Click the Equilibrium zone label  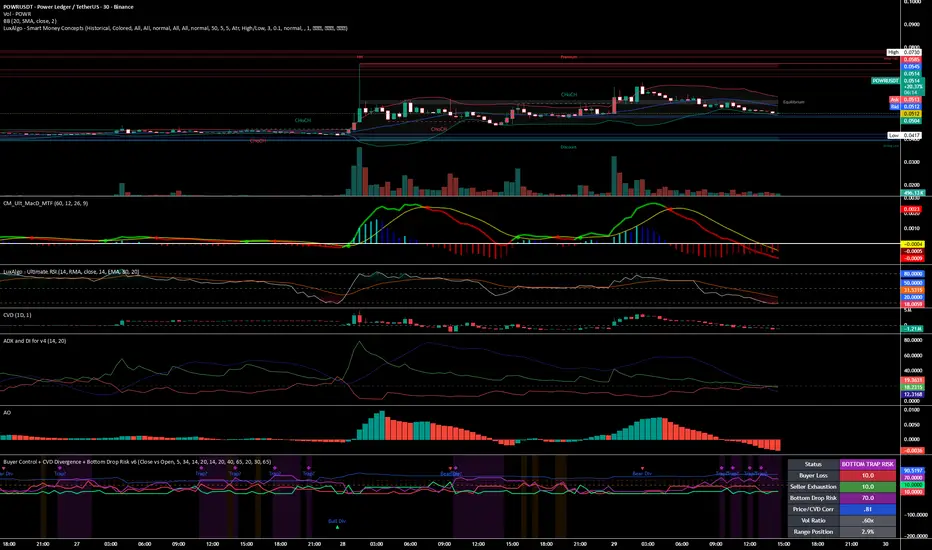(794, 102)
